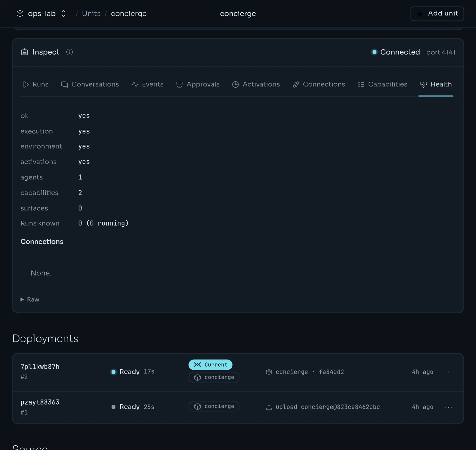Select the Health tab

[x=436, y=84]
